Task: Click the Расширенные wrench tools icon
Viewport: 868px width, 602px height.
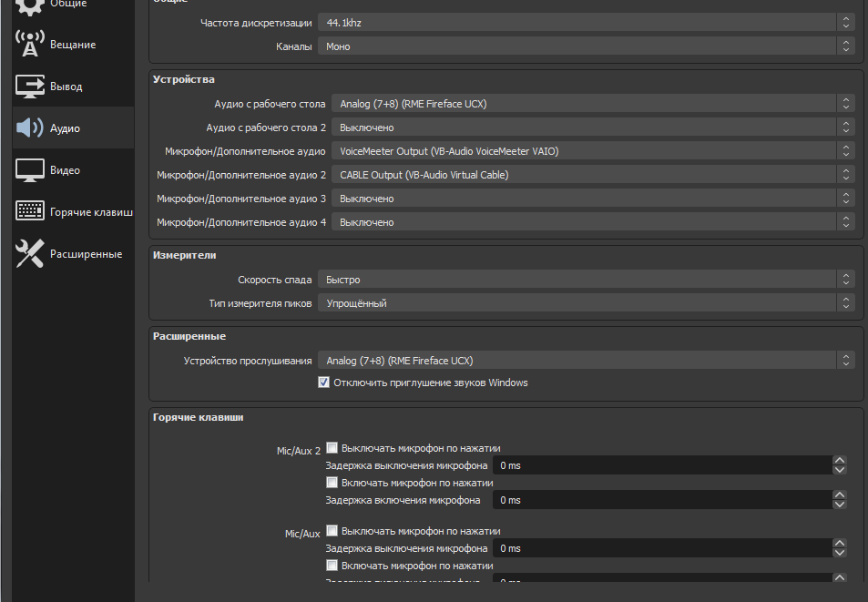Action: [30, 253]
